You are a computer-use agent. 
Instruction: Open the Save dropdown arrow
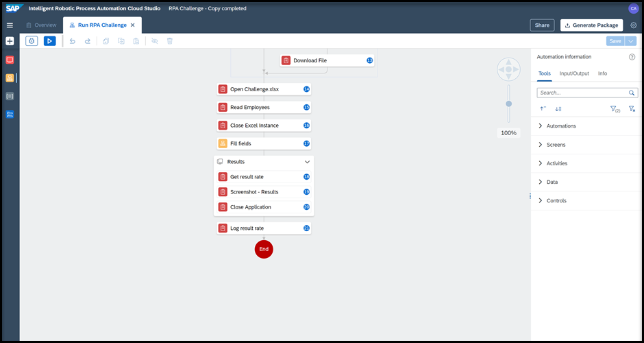630,41
